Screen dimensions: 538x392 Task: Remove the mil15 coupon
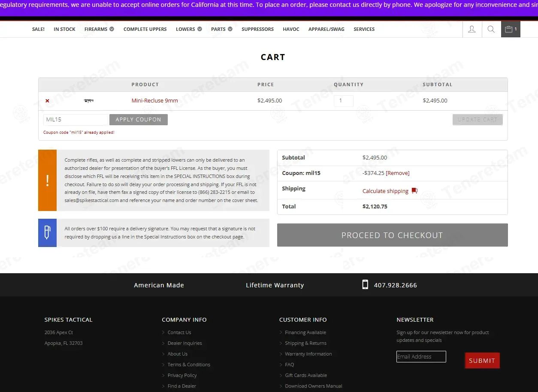398,173
